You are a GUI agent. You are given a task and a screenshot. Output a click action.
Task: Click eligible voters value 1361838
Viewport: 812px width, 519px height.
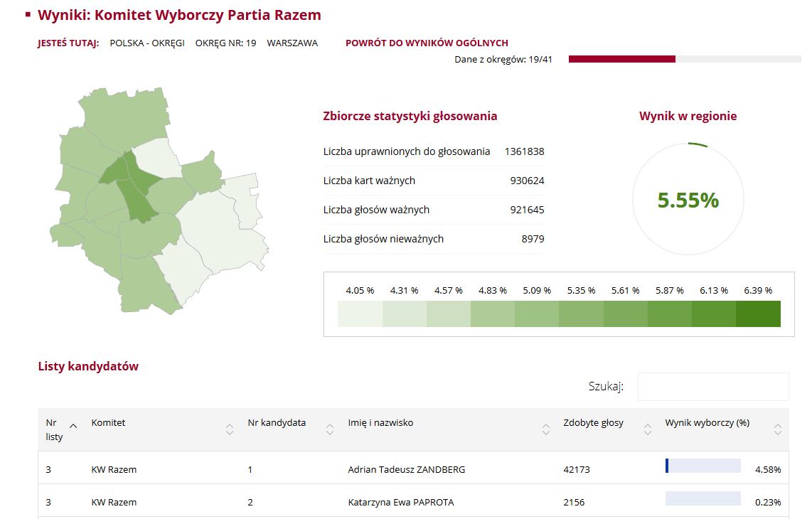coord(524,151)
